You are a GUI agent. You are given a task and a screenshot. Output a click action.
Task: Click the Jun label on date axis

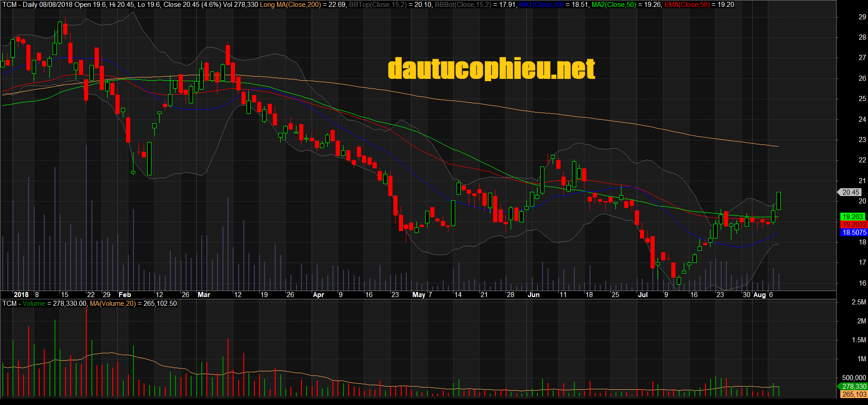(533, 295)
